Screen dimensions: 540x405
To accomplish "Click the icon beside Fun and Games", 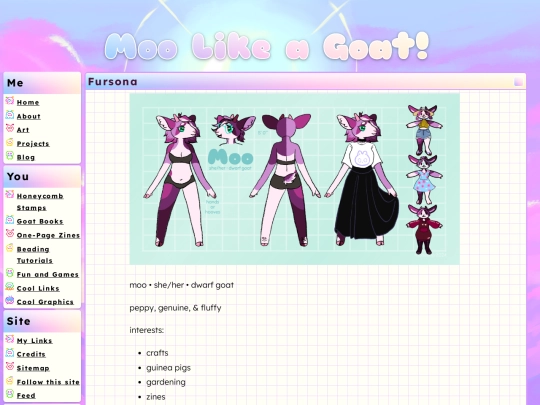I will [x=10, y=273].
